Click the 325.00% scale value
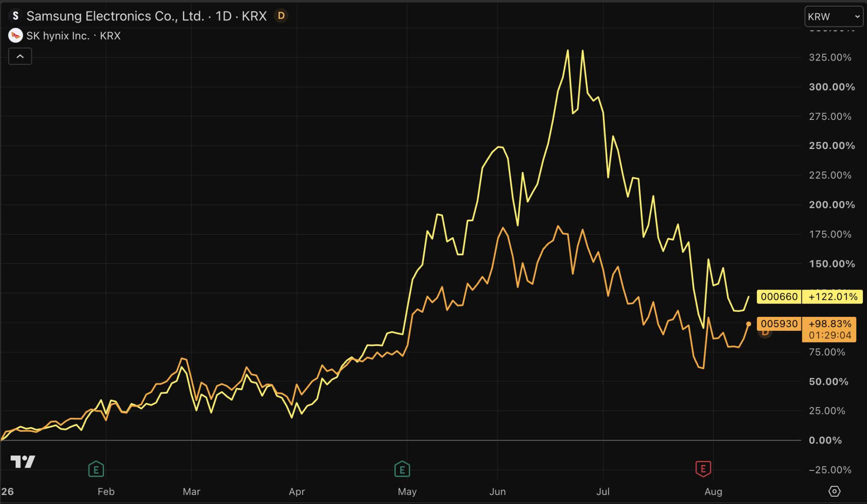Viewport: 867px width, 504px height. tap(830, 57)
